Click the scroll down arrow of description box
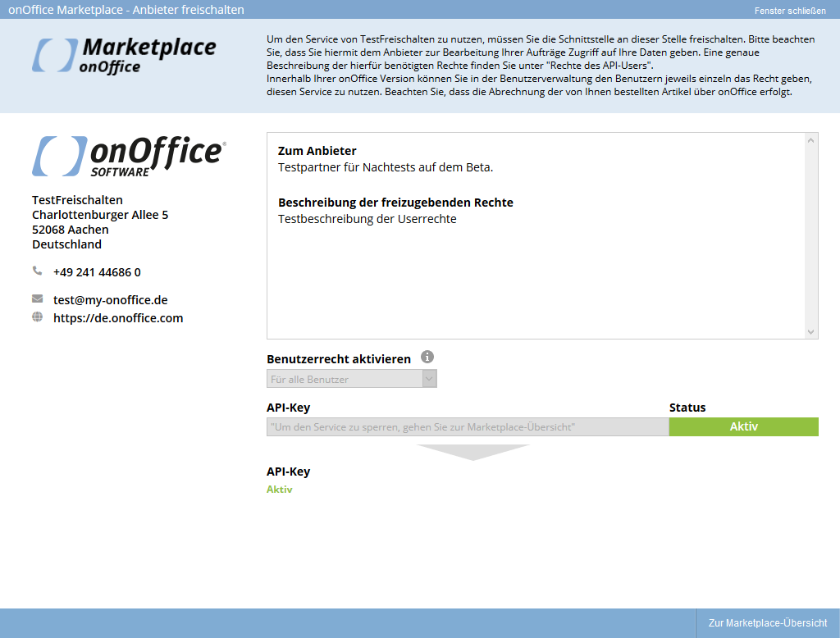This screenshot has width=840, height=638. click(810, 332)
